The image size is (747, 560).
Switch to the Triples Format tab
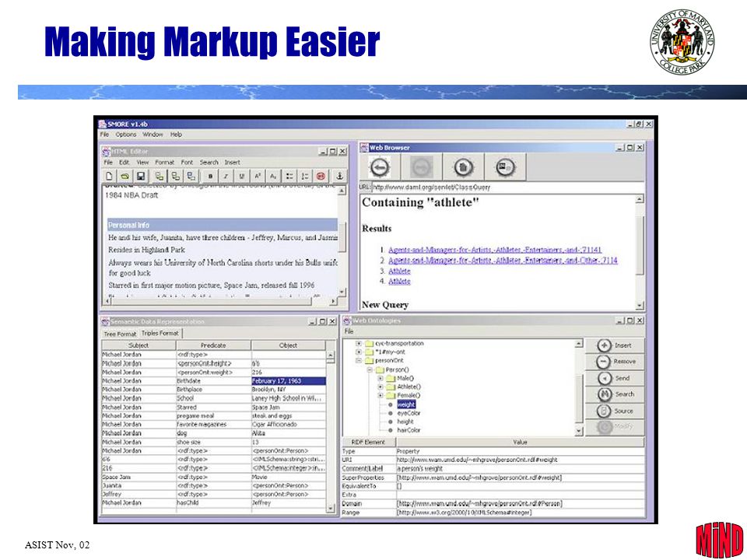tap(160, 334)
